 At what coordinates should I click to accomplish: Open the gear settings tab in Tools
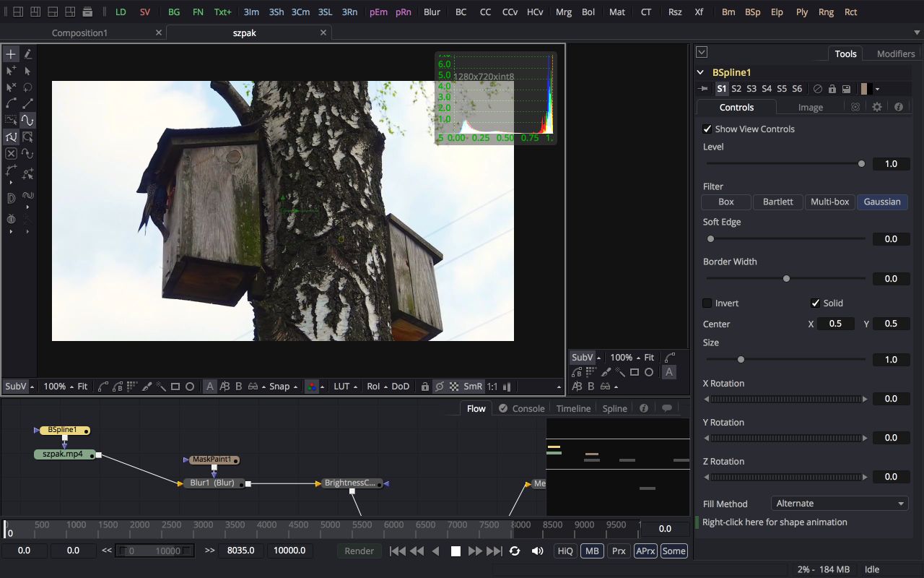tap(877, 107)
